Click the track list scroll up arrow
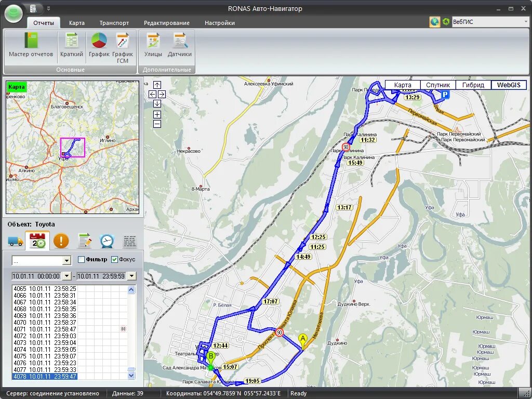 tap(131, 289)
